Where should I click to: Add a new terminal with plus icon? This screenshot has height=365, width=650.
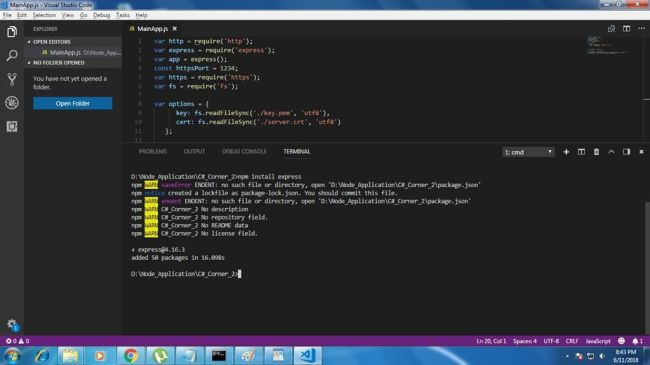point(566,152)
